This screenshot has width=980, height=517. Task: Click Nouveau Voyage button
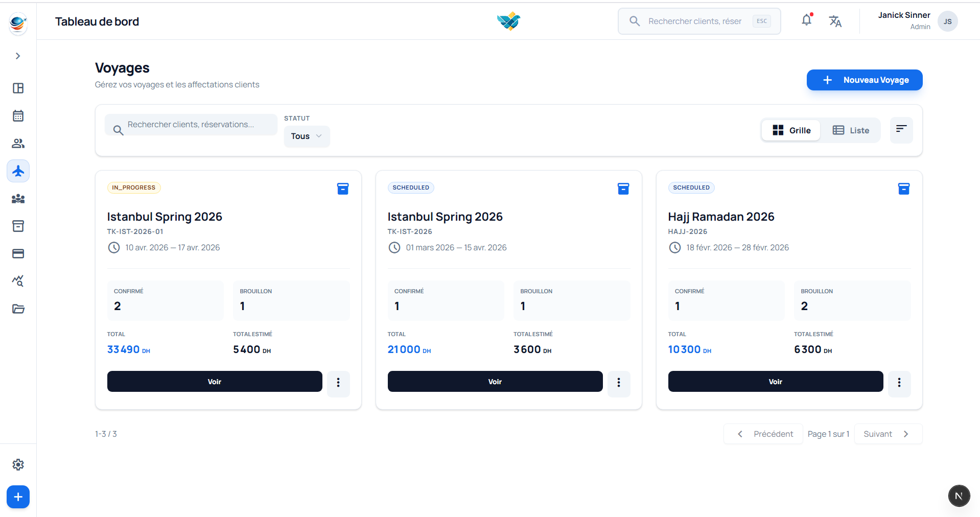coord(864,80)
